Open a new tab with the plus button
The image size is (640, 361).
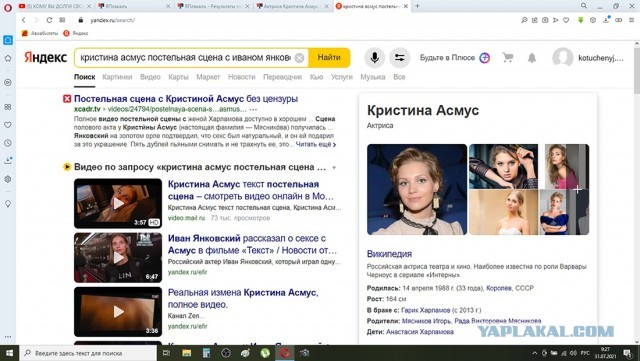click(x=417, y=6)
